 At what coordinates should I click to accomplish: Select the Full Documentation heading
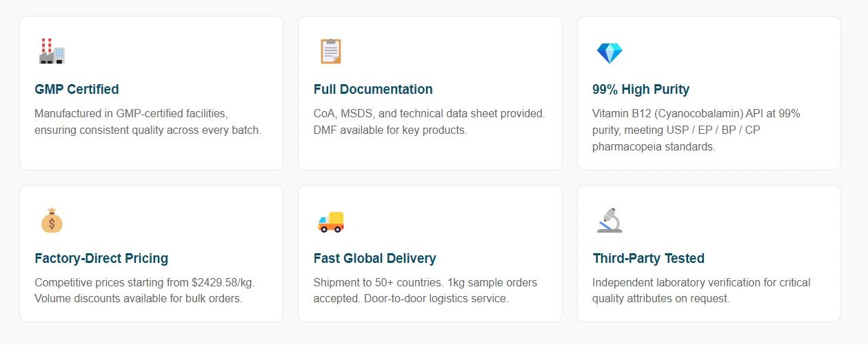(x=373, y=89)
